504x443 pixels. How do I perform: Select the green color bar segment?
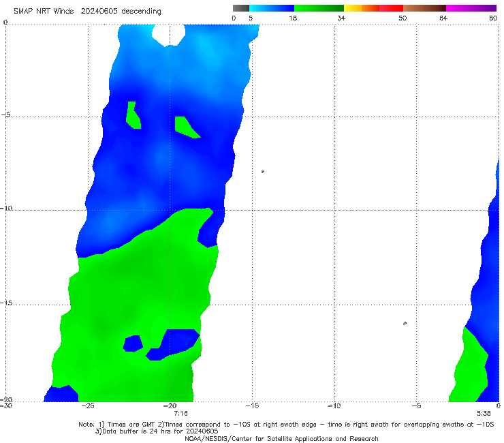point(319,8)
